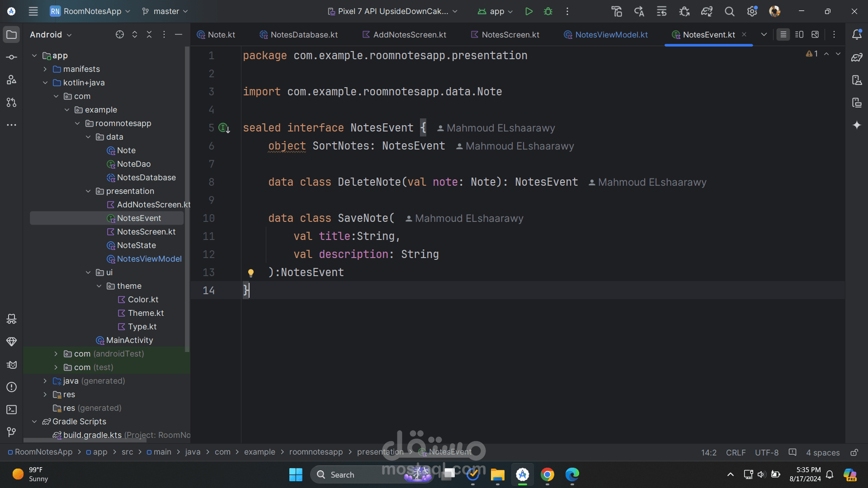Open the Android project view dropdown
This screenshot has width=868, height=488.
51,35
